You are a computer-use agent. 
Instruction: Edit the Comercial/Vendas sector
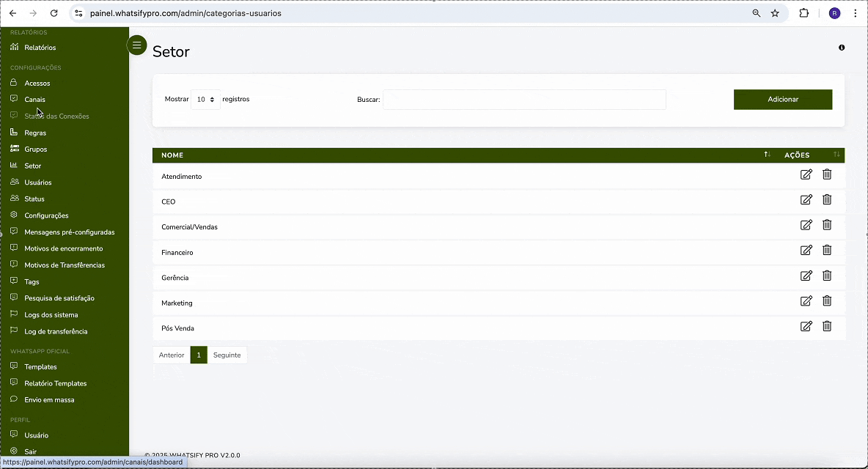[x=806, y=225]
